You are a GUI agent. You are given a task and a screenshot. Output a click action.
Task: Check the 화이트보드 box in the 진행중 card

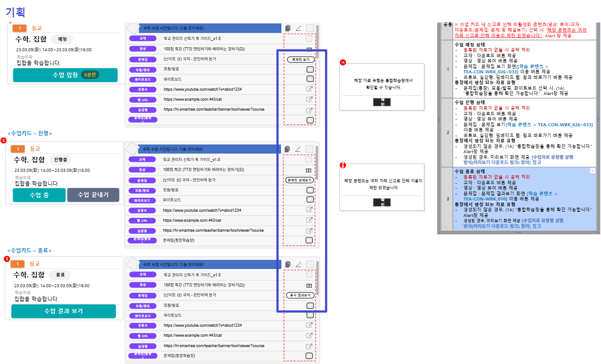[309, 200]
